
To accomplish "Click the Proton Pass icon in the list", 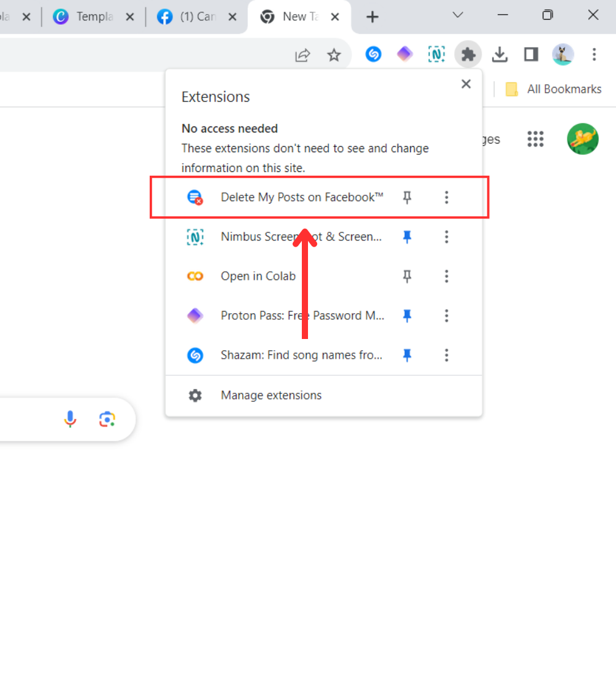I will pos(195,316).
